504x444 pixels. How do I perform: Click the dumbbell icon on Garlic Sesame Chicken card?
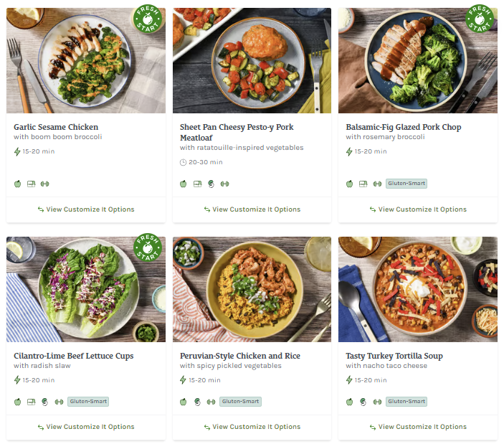pos(44,184)
